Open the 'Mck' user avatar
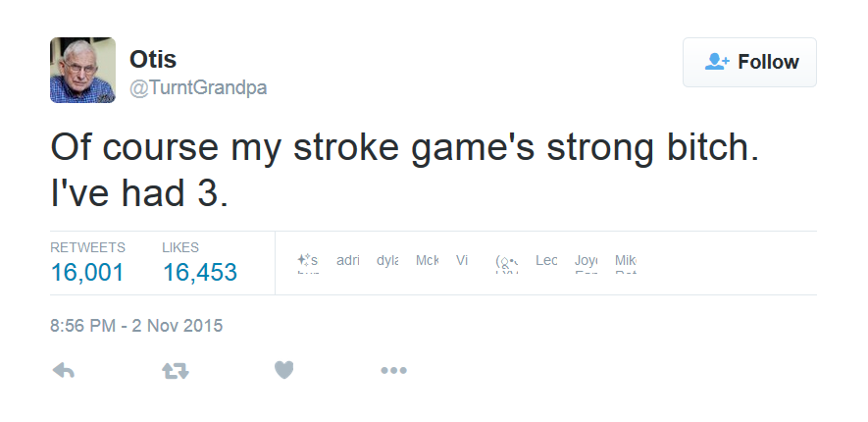Viewport: 868px width, 422px height. click(x=427, y=262)
